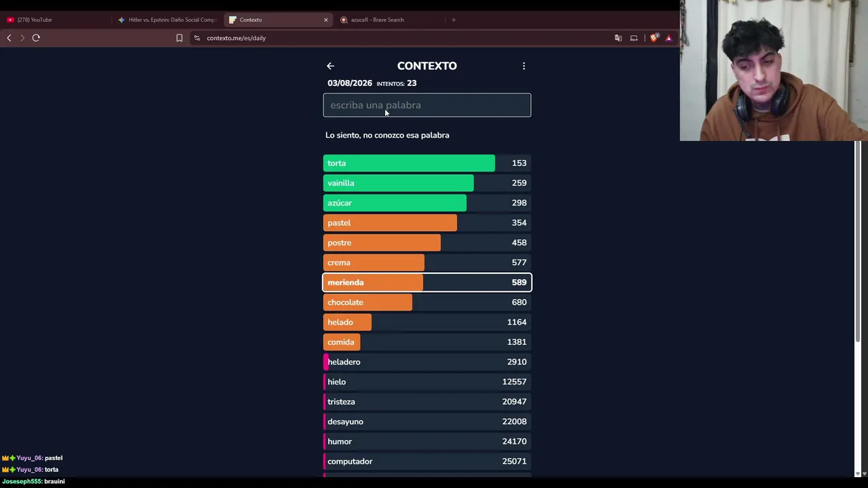This screenshot has height=488, width=868.
Task: Bookmark this page using the bookmark icon
Action: (179, 38)
